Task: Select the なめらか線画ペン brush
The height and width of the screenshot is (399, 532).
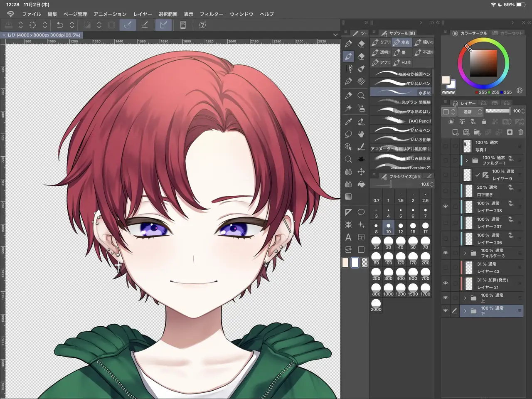Action: click(x=401, y=74)
